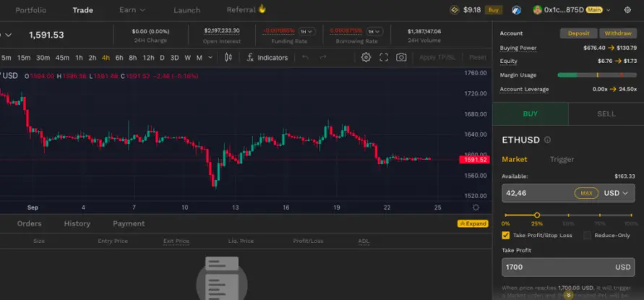The height and width of the screenshot is (300, 644).
Task: Set chart interval to D
Action: coord(162,58)
